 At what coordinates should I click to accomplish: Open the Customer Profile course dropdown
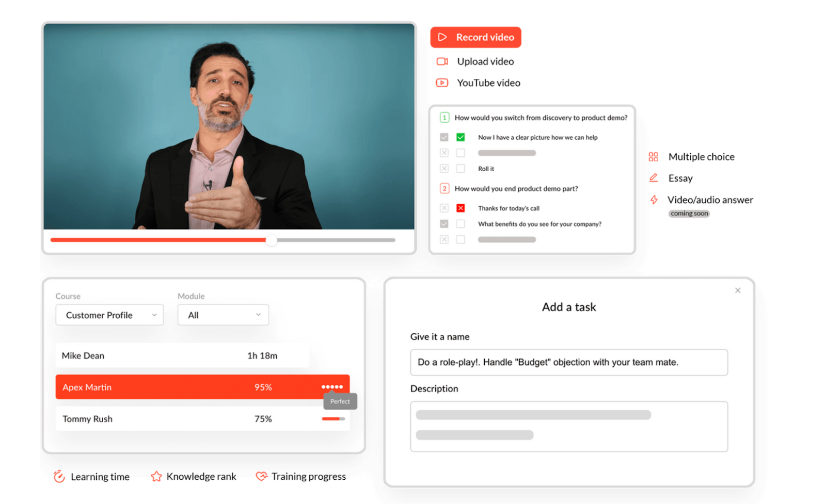point(109,315)
